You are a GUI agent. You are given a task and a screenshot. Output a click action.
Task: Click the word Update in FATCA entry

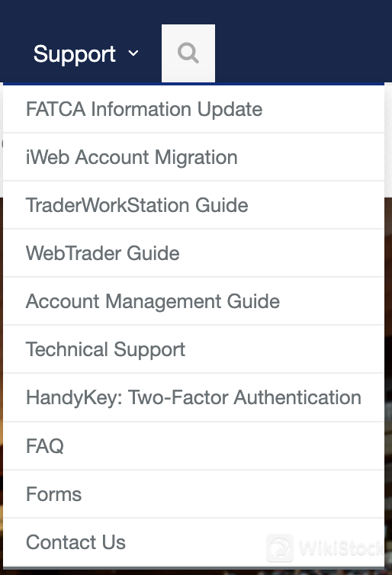230,110
